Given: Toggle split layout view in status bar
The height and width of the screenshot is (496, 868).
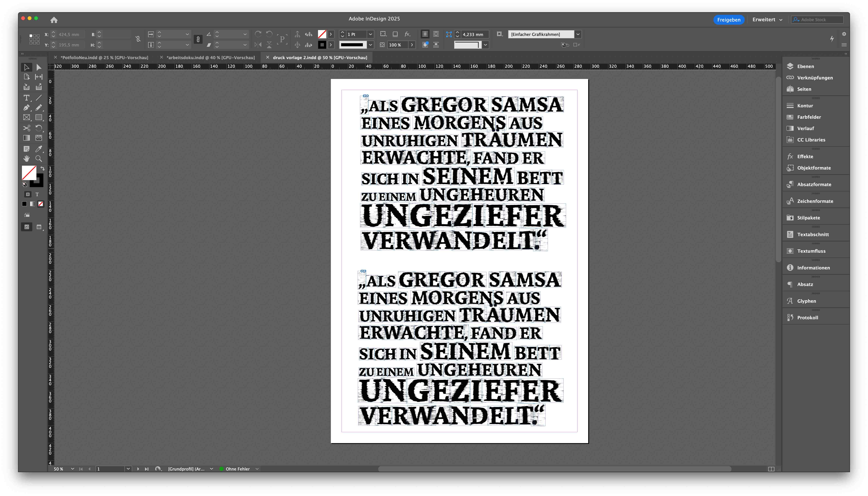Looking at the screenshot, I should point(771,469).
